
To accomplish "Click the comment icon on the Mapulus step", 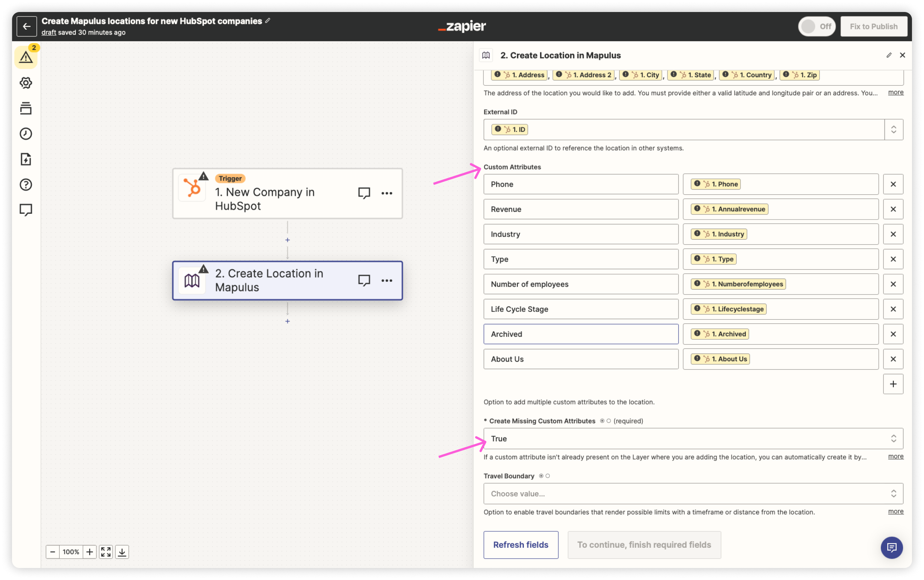I will click(364, 280).
